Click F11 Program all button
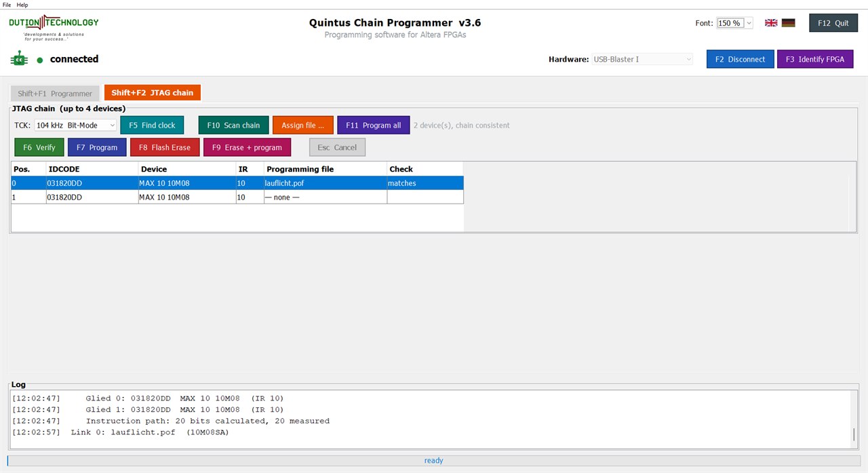 [x=374, y=126]
